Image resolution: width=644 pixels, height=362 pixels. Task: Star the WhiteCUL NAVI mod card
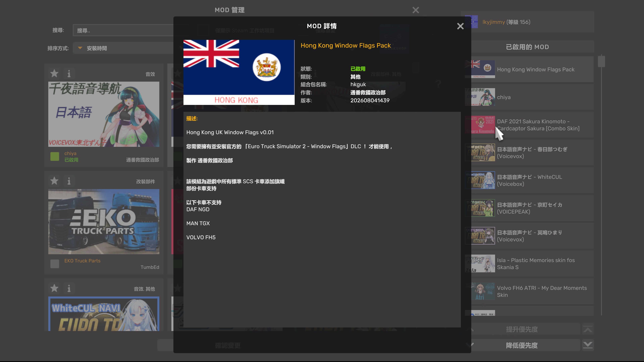pyautogui.click(x=54, y=288)
